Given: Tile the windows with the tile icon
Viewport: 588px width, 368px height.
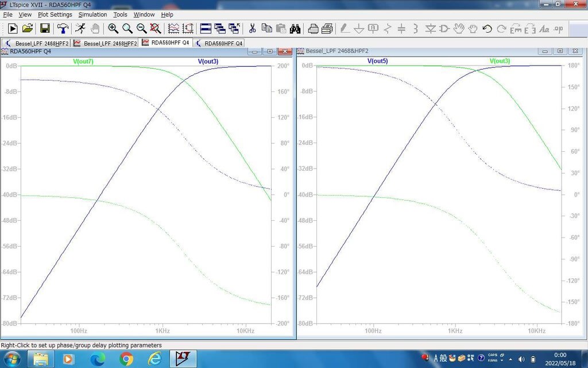Looking at the screenshot, I should click(x=206, y=29).
